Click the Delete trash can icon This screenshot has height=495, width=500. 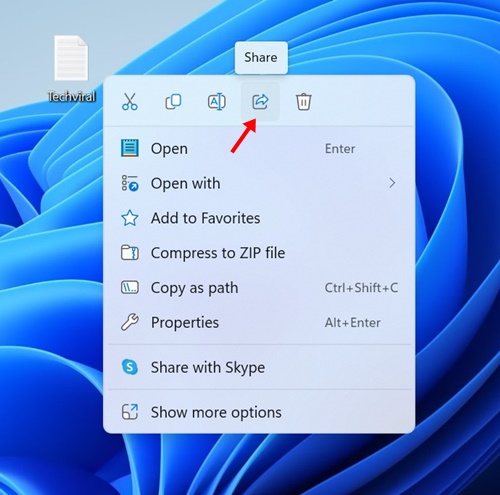(304, 102)
